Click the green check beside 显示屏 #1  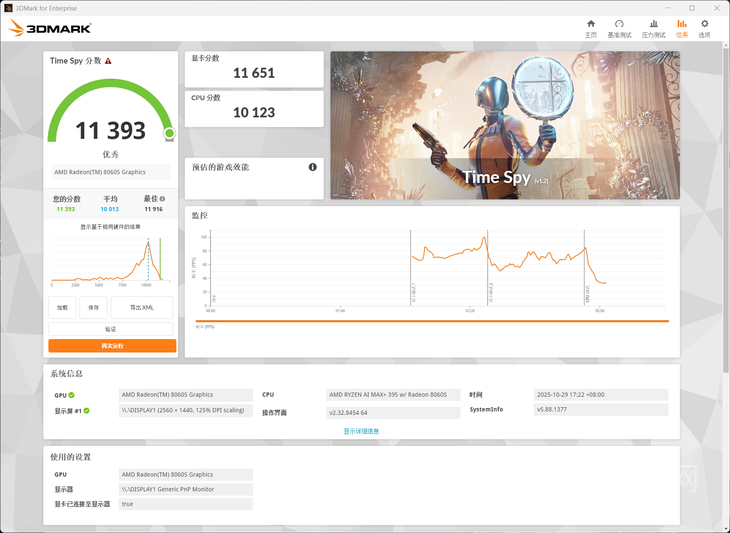pos(87,411)
